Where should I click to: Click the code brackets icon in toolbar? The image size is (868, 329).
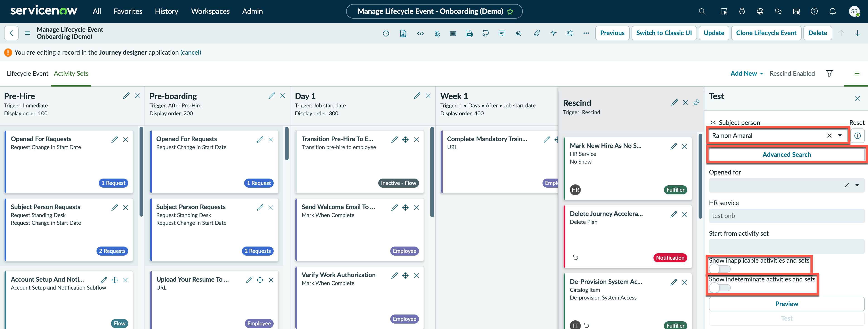(x=420, y=33)
